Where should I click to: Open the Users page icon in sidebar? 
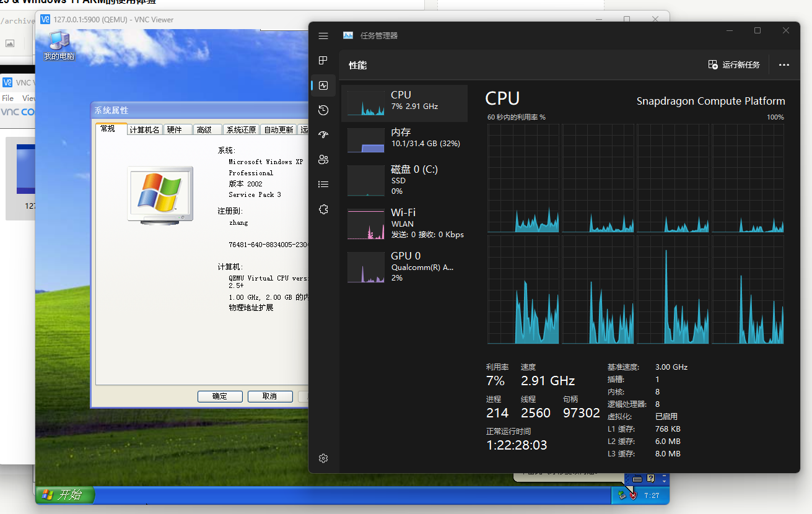click(323, 160)
